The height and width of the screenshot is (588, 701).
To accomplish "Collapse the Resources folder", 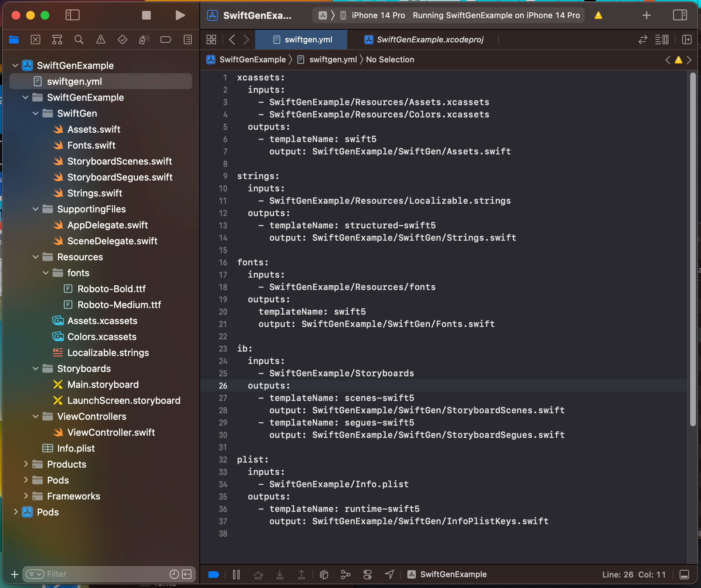I will click(36, 257).
